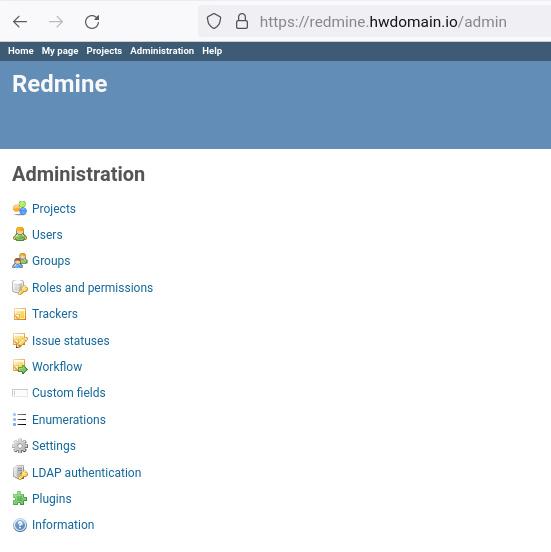Open the Settings link
This screenshot has height=552, width=551.
[x=54, y=446]
